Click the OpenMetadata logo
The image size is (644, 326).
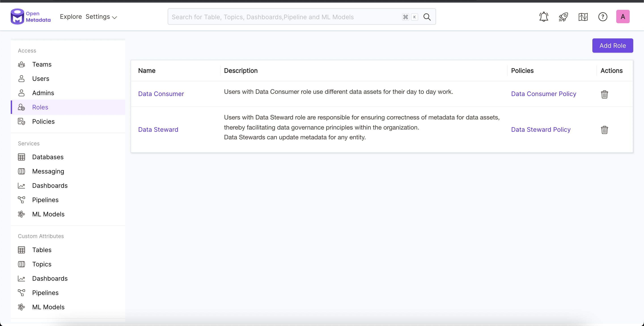pos(30,17)
